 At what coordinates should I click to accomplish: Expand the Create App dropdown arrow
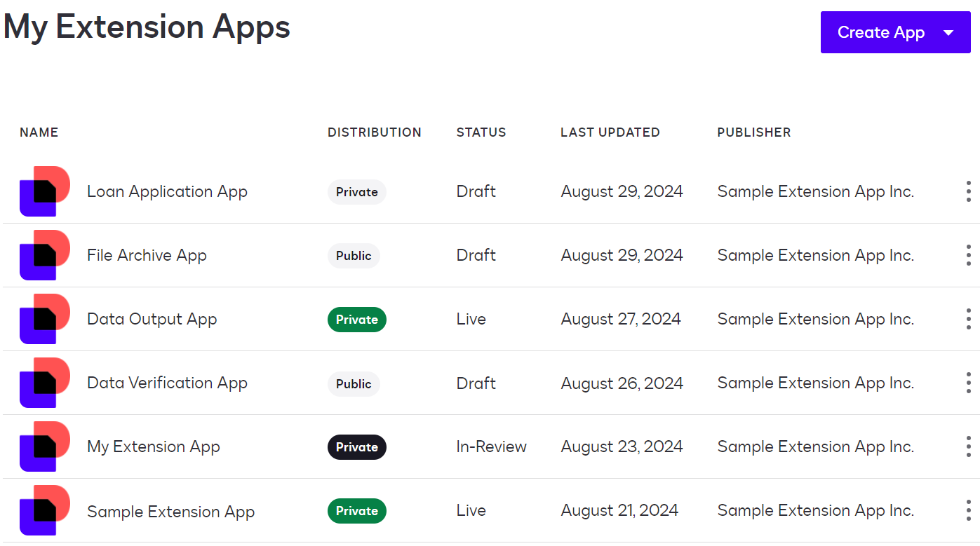(948, 32)
